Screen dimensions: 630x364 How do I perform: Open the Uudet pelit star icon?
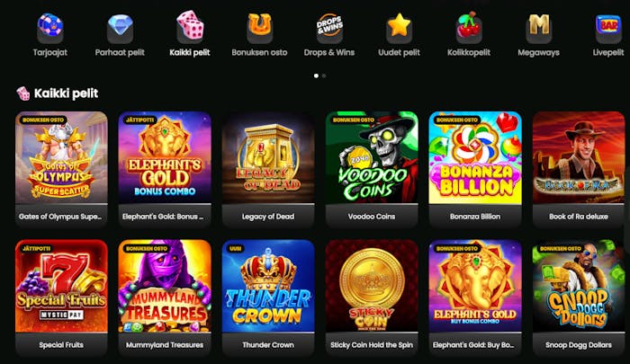[x=399, y=28]
